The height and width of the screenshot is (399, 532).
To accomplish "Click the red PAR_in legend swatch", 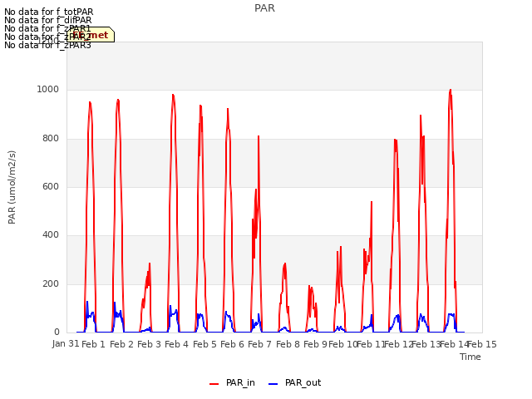I will pos(214,384).
